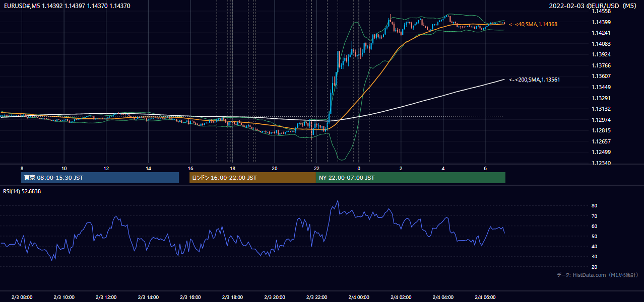
Task: Select date label 2/3 08:00
Action: (22, 297)
